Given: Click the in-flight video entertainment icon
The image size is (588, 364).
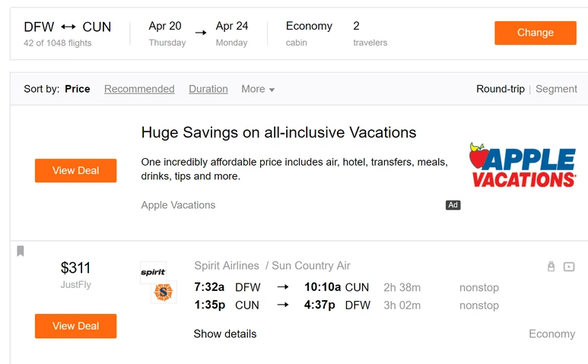Looking at the screenshot, I should [569, 267].
